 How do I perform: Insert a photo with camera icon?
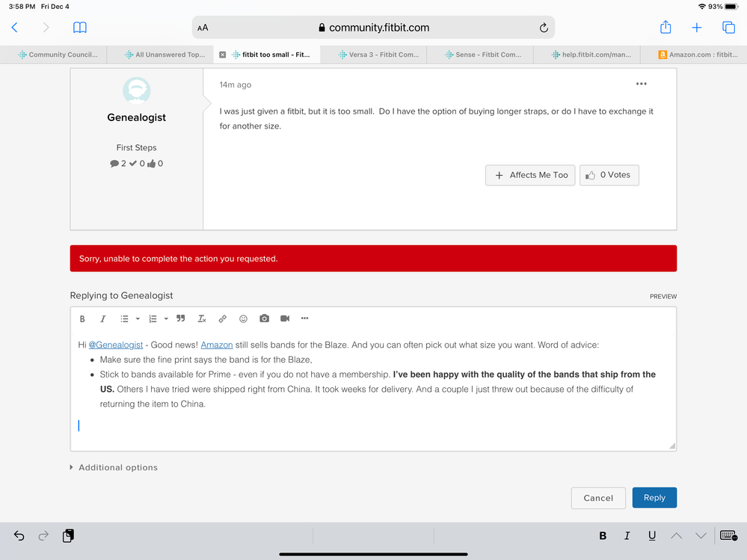tap(265, 319)
